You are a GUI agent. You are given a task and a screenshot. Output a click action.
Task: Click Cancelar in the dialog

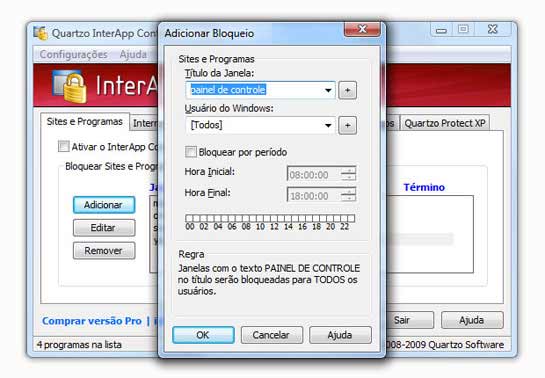point(271,335)
